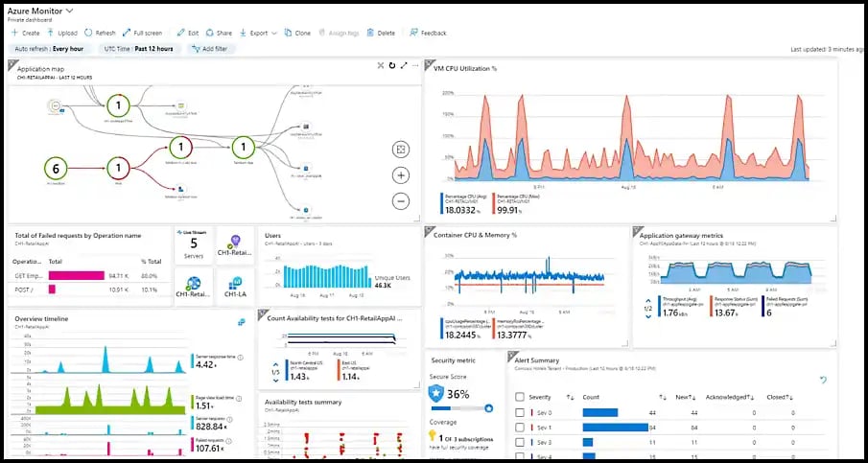Click the 1/5 pager in Availability tests tile
The height and width of the screenshot is (463, 868).
point(275,372)
